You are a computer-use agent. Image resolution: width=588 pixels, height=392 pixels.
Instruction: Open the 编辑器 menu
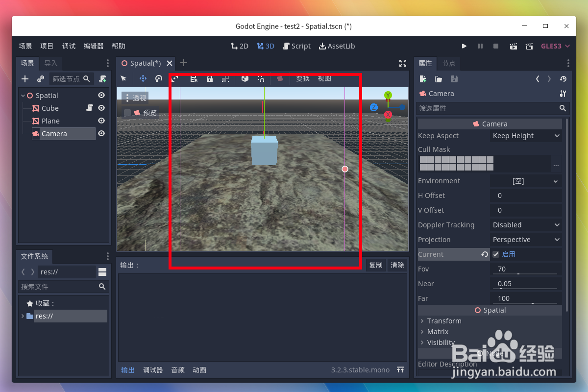click(x=94, y=46)
